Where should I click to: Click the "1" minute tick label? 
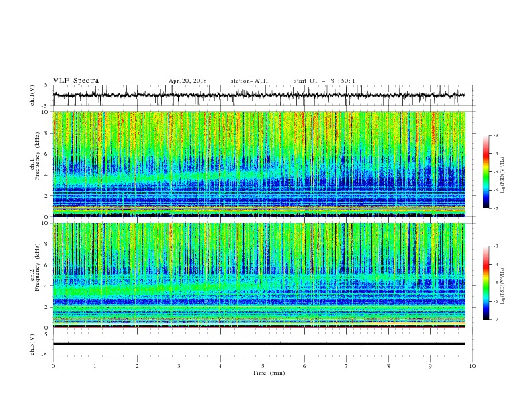point(95,366)
